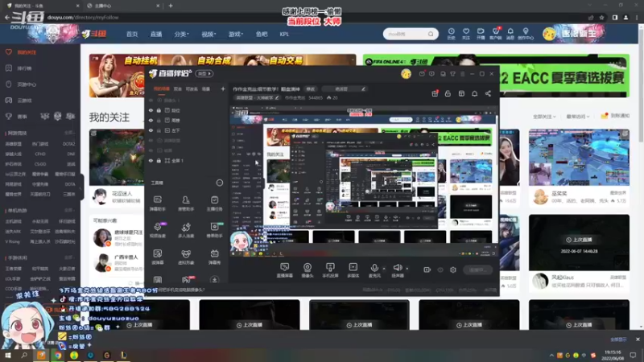Expand the 工具箱 toolbox panel

(220, 183)
